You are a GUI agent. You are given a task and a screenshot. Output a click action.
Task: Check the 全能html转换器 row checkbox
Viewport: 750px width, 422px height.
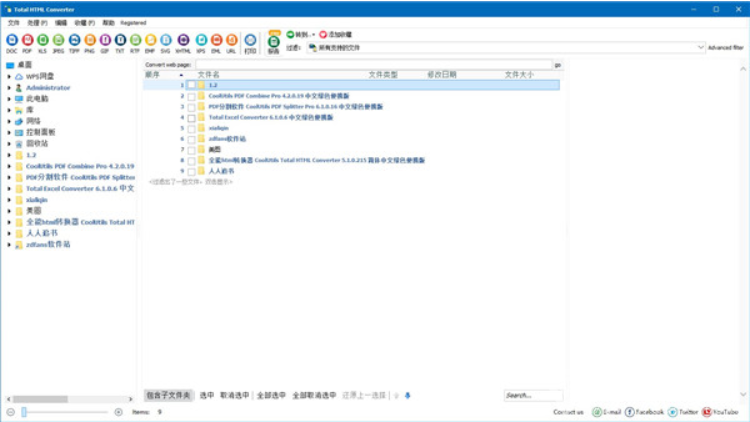click(x=191, y=160)
